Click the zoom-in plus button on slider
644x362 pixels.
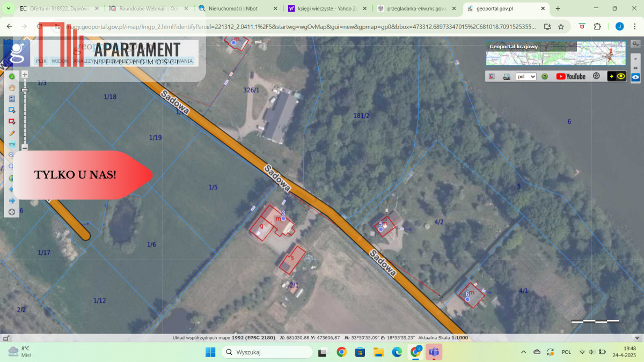25,75
